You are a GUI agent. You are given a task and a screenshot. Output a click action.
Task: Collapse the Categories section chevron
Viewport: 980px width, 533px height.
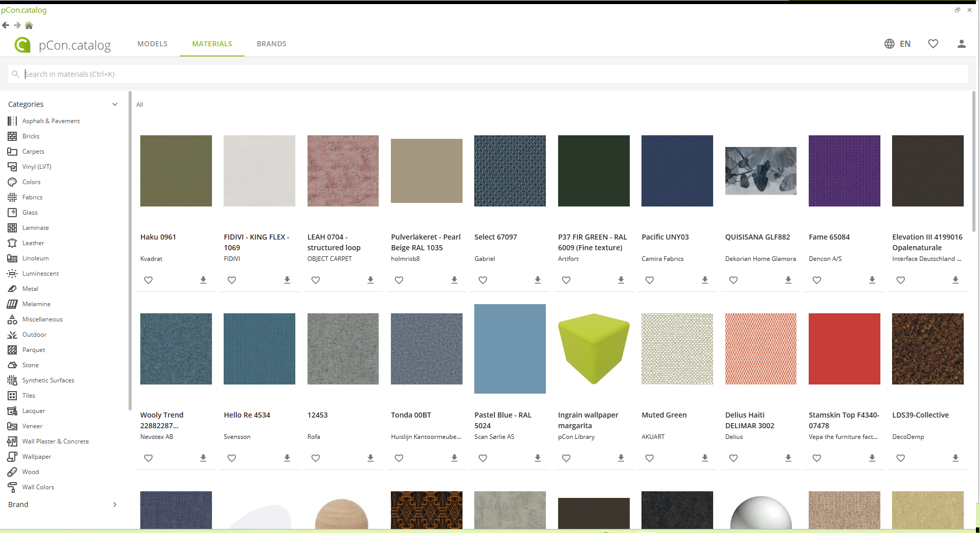[115, 104]
